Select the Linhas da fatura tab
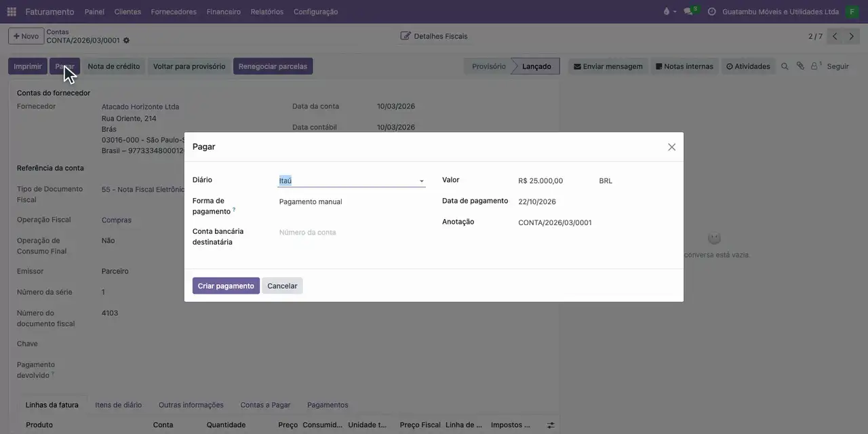Image resolution: width=868 pixels, height=434 pixels. pos(52,405)
